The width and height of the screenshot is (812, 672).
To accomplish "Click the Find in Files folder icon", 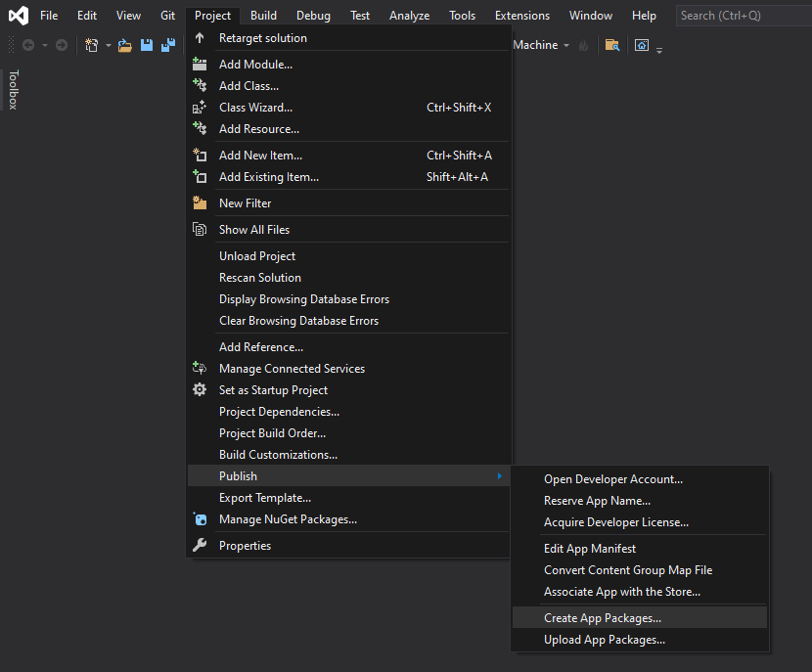I will point(611,45).
